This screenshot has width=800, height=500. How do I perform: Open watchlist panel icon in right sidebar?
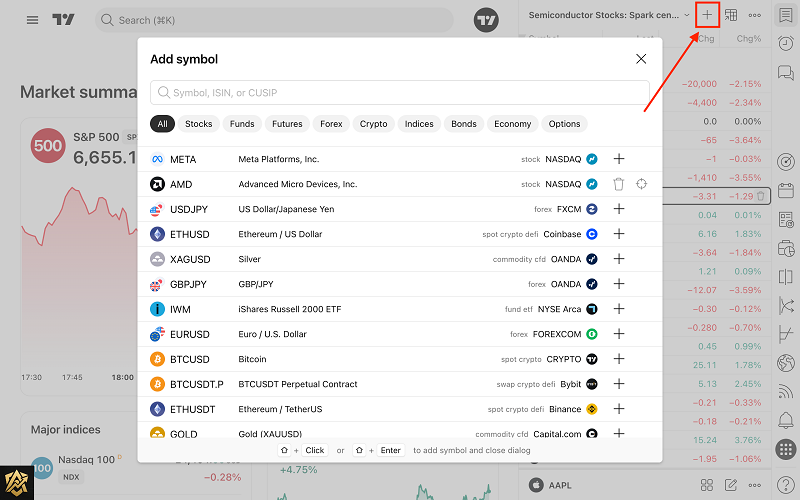tap(786, 15)
